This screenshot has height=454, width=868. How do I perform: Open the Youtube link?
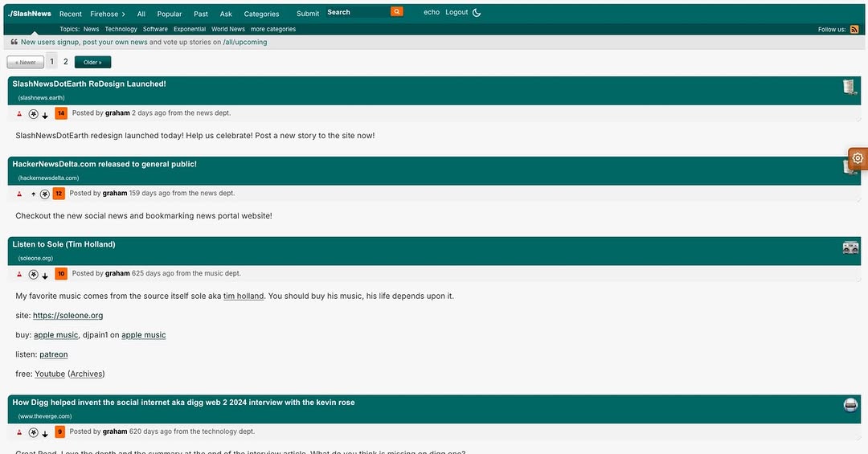50,374
